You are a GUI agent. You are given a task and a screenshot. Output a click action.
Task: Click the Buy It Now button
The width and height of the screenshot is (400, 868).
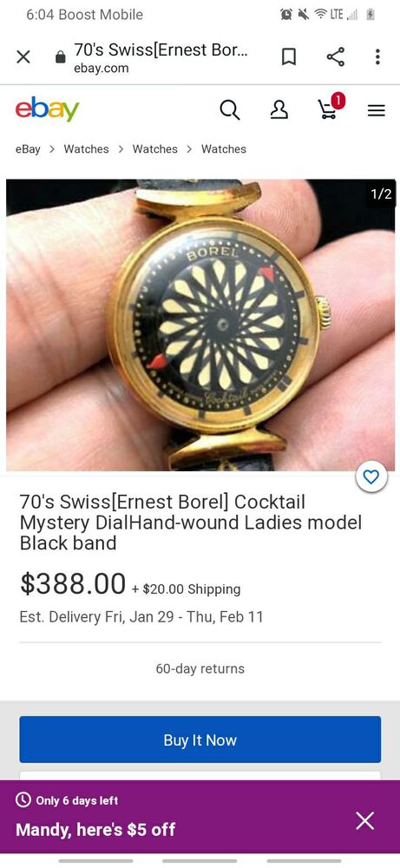[x=200, y=740]
